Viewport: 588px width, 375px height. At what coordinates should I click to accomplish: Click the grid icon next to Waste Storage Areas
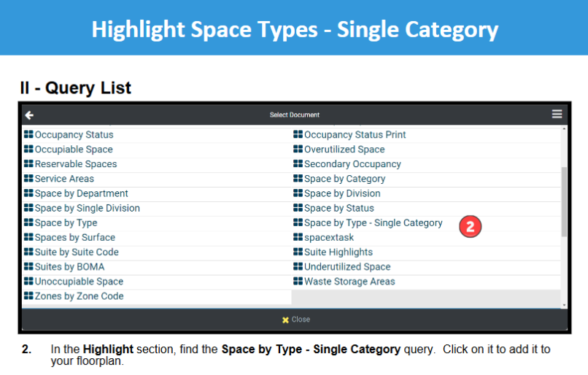[298, 281]
